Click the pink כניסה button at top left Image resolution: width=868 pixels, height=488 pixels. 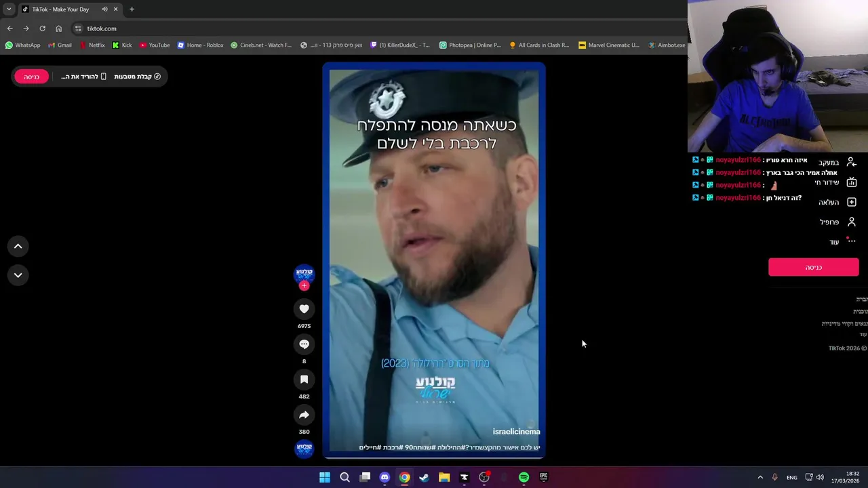pos(31,77)
